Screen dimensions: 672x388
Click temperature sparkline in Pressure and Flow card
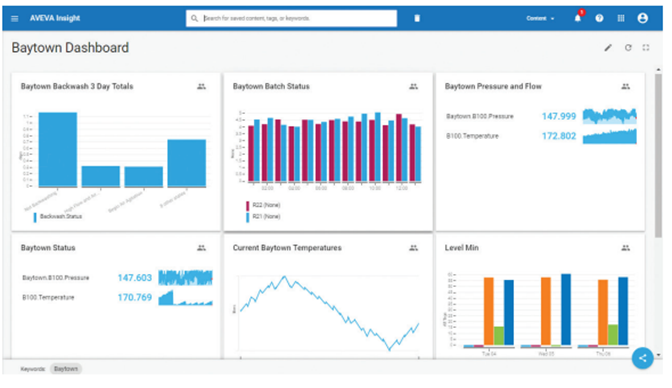(609, 136)
